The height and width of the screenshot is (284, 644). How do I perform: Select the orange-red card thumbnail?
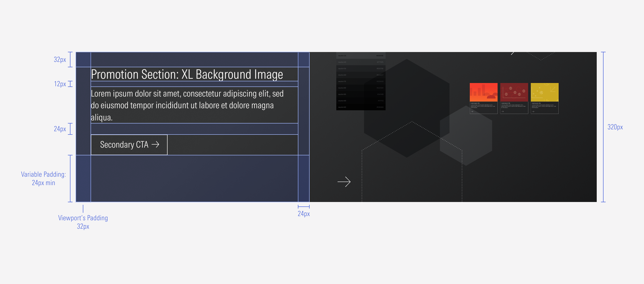click(x=483, y=98)
